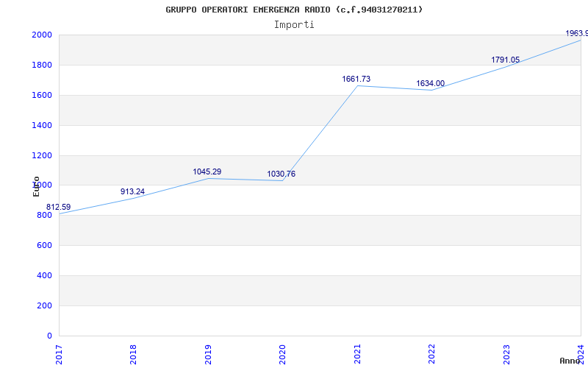
Task: Click the x-axis year 2020
Action: 282,355
